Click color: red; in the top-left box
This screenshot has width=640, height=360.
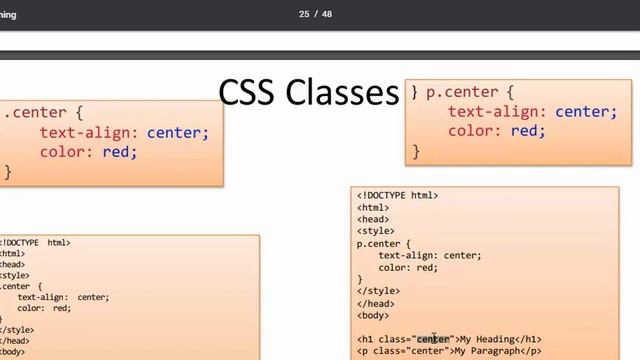(x=88, y=152)
